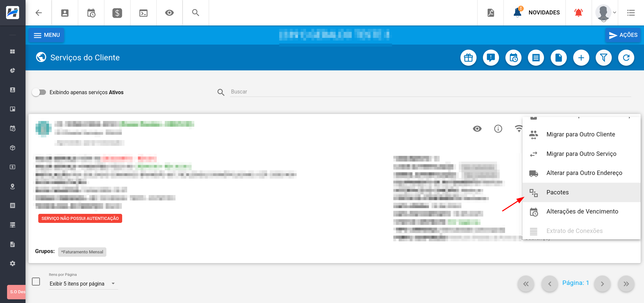The height and width of the screenshot is (303, 644).
Task: Open the PDF document icon
Action: (x=491, y=13)
